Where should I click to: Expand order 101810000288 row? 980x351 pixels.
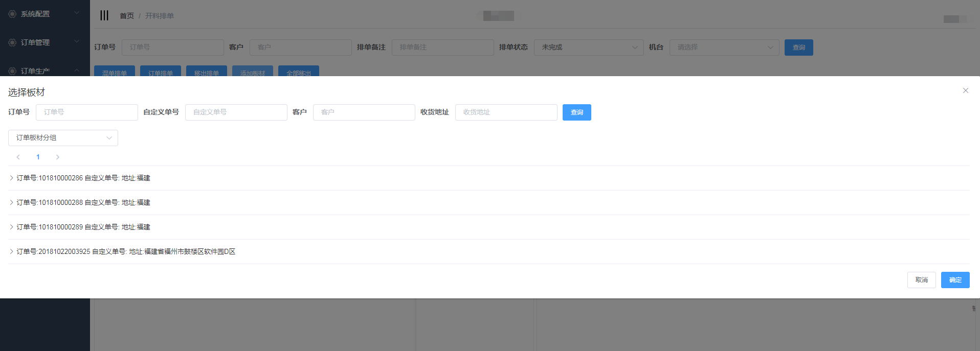tap(12, 202)
